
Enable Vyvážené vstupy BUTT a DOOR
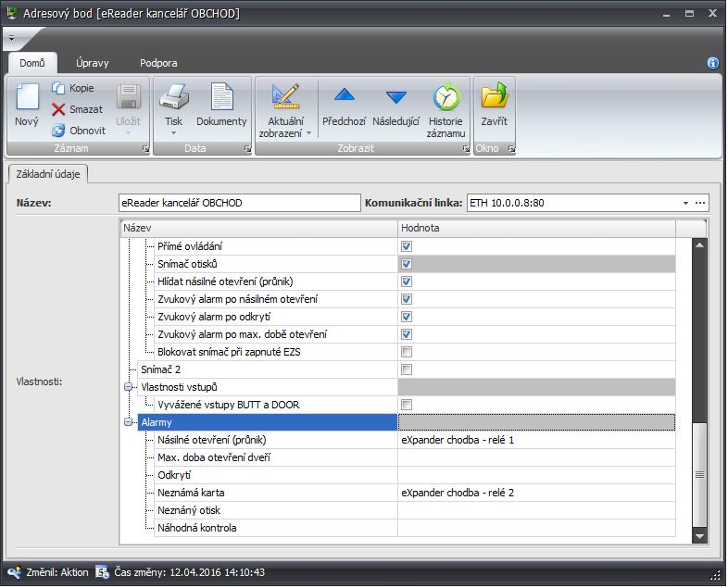coord(407,406)
